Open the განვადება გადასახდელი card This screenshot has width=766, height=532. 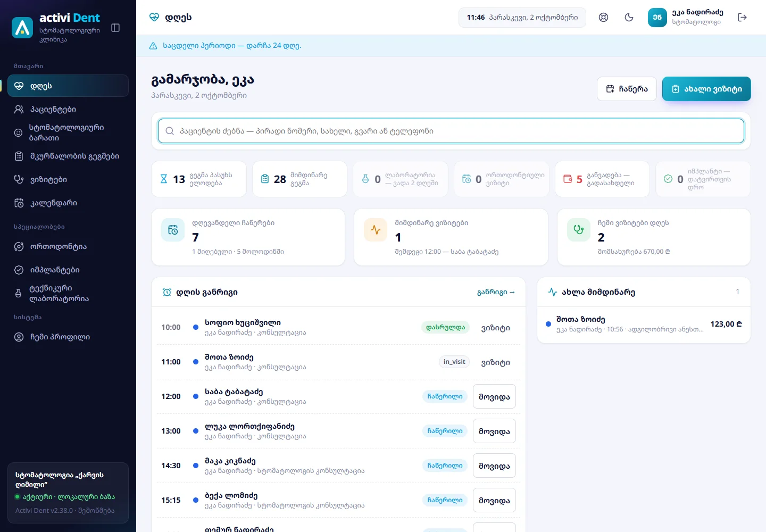602,179
